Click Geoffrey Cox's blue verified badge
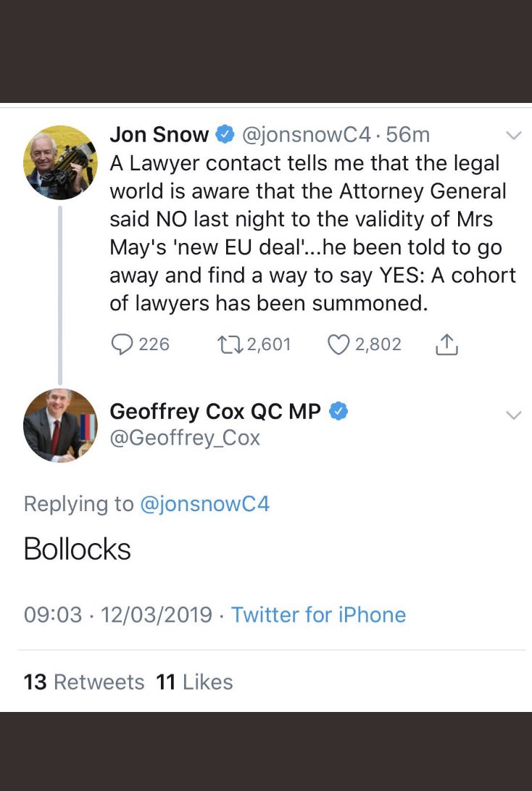This screenshot has width=532, height=791. [338, 411]
